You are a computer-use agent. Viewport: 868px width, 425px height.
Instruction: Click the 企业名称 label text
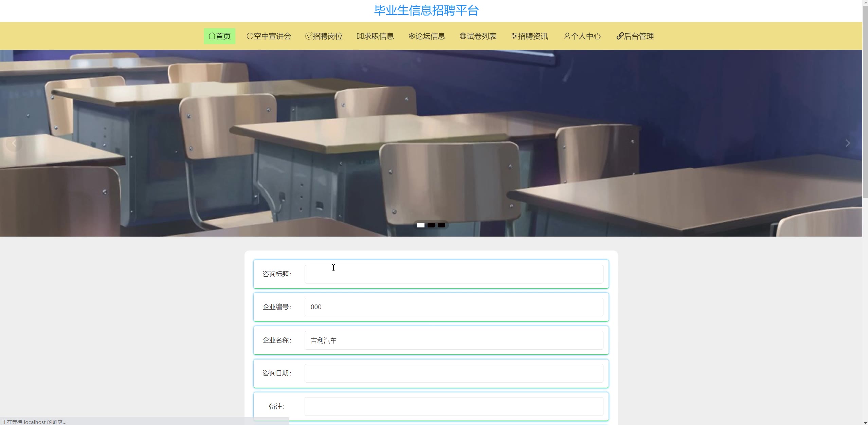coord(277,340)
